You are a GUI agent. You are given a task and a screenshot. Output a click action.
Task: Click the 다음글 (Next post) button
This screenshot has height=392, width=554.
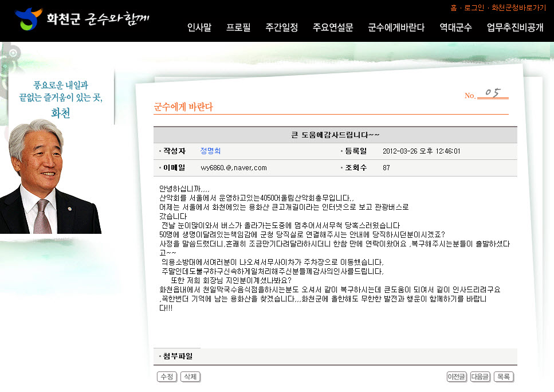480,377
